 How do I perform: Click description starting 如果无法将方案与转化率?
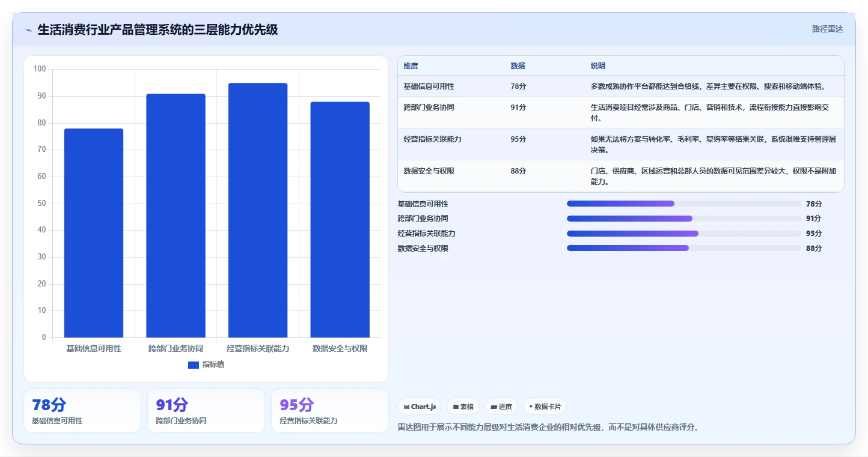[713, 145]
